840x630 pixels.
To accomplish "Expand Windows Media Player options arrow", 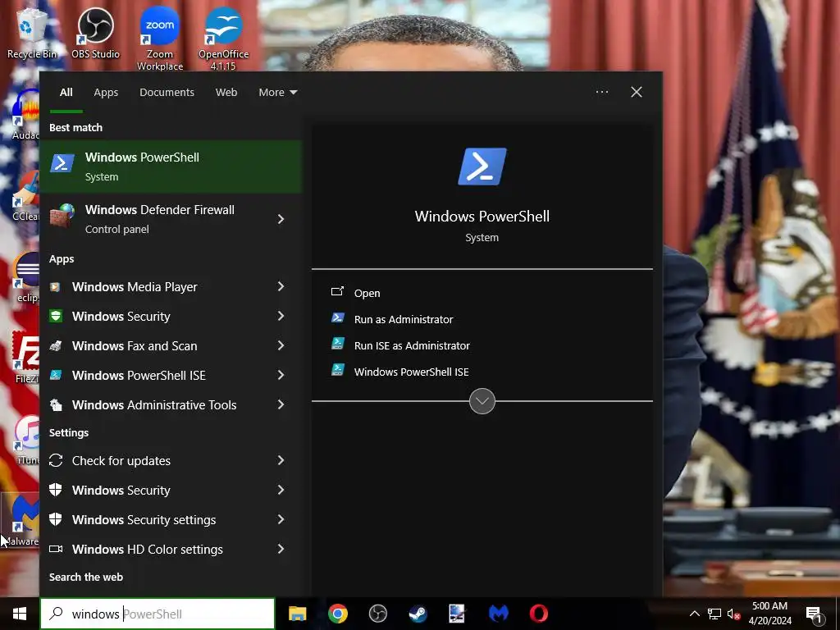I will tap(281, 286).
